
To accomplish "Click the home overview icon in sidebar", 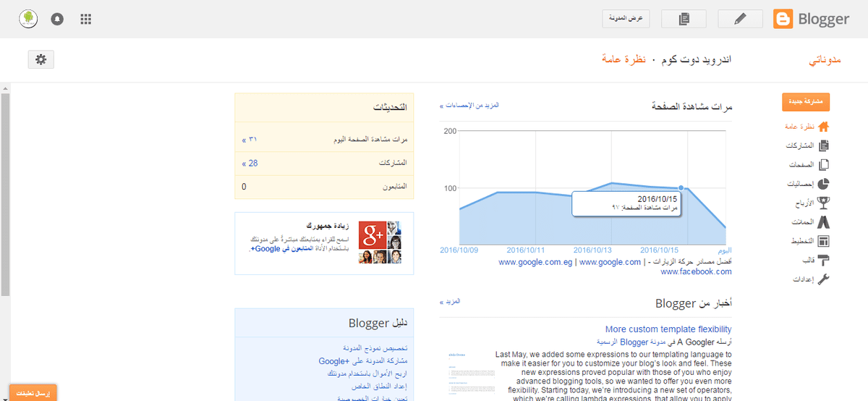I will 823,127.
